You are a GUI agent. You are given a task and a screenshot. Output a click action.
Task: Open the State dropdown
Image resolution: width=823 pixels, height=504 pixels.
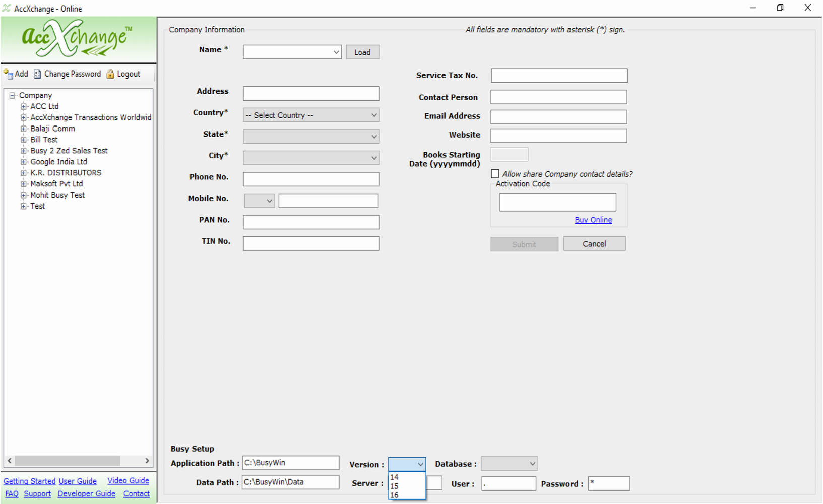pos(374,137)
